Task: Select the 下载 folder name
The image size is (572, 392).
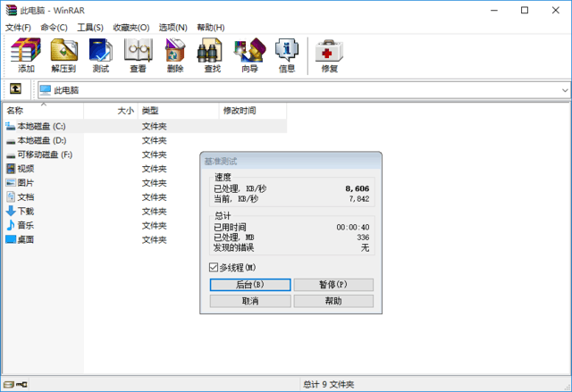Action: [26, 212]
